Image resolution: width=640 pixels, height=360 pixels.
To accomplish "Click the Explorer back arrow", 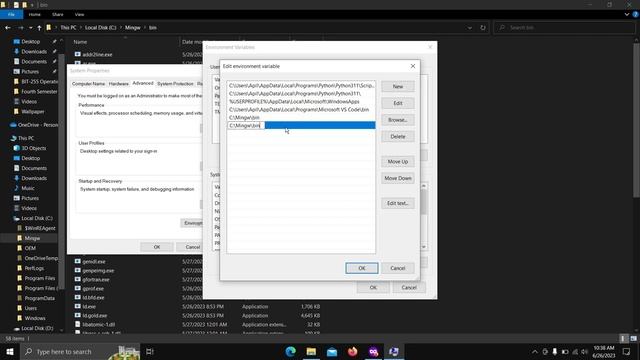I will coord(8,28).
